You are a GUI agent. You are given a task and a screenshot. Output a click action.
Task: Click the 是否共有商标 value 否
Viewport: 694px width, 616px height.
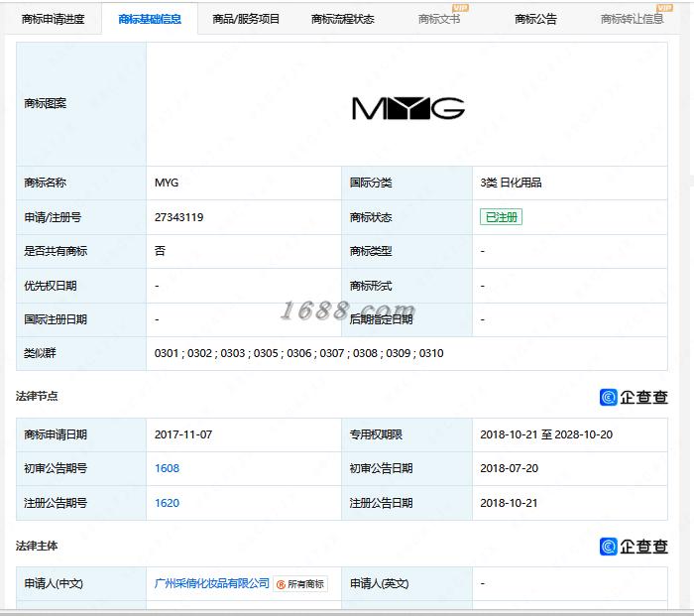tap(160, 251)
